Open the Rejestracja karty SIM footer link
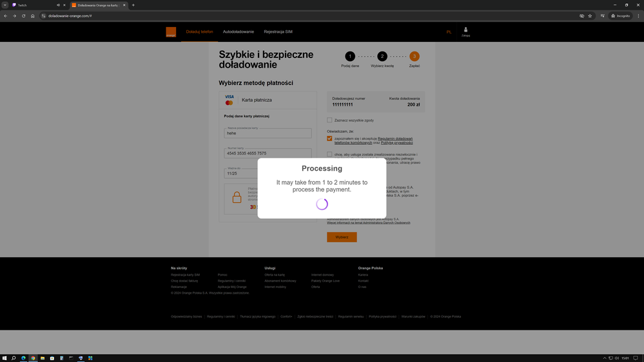 pyautogui.click(x=185, y=275)
